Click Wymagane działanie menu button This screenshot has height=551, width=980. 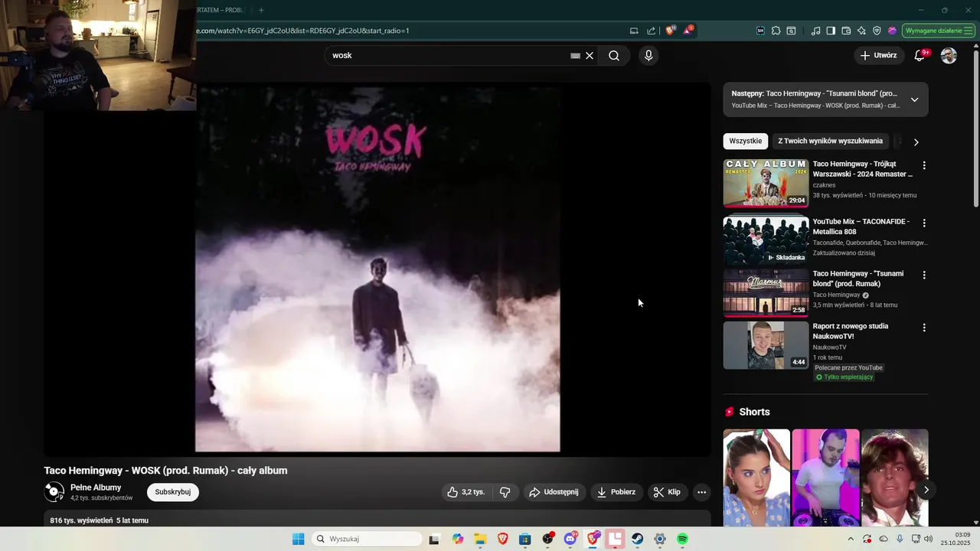coord(939,31)
